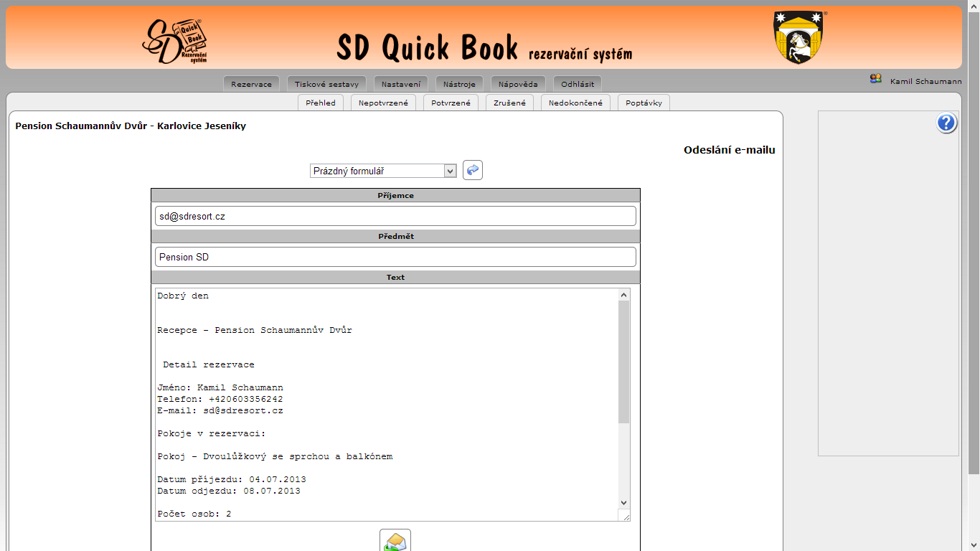Click the Příjemce e-mail address field
This screenshot has width=980, height=551.
395,216
